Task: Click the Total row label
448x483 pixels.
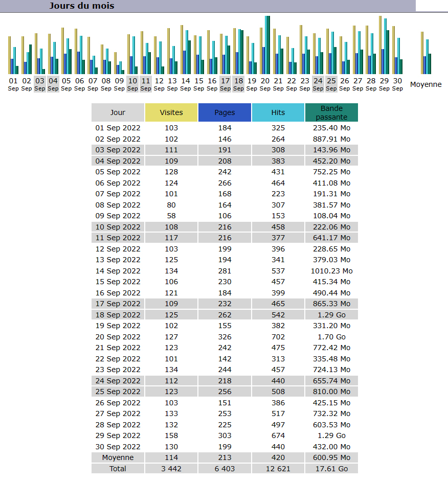Action: coord(118,469)
